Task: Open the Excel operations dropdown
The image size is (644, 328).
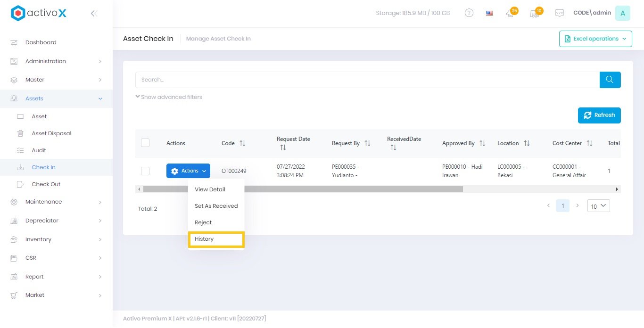Action: 595,39
